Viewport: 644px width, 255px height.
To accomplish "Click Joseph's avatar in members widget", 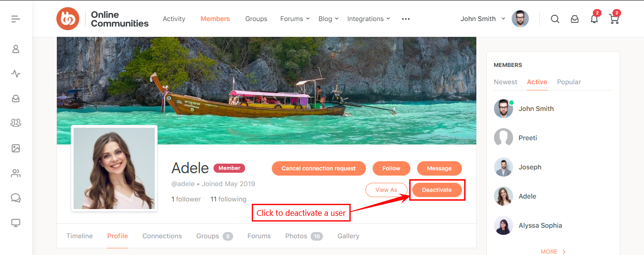I will [504, 167].
